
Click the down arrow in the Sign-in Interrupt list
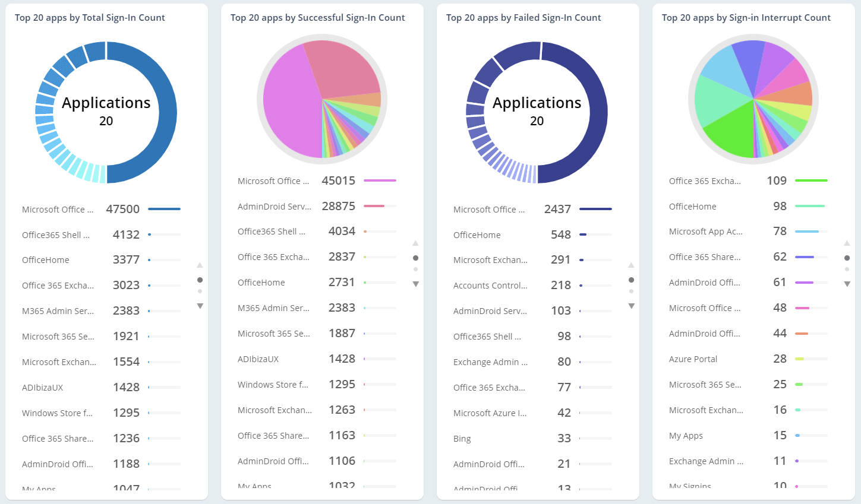click(847, 284)
